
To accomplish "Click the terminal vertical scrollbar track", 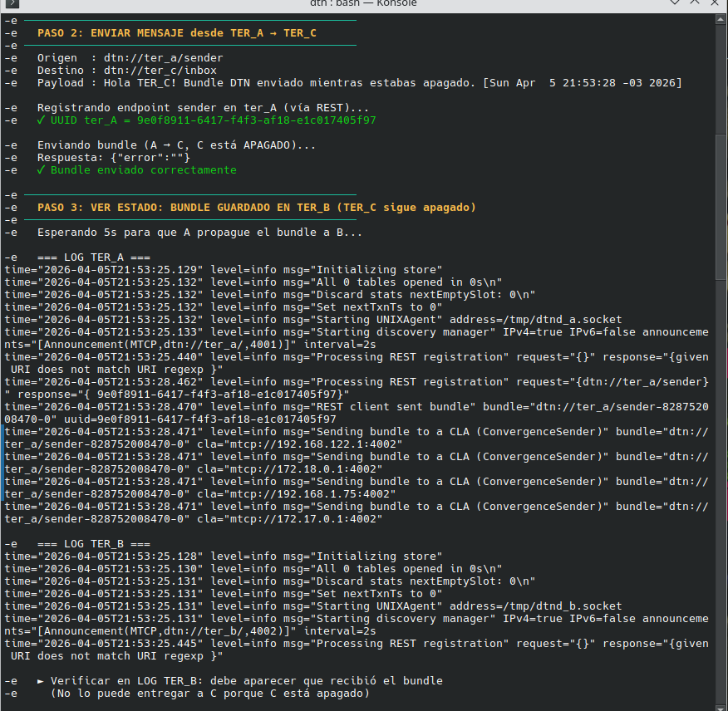I will pyautogui.click(x=720, y=332).
